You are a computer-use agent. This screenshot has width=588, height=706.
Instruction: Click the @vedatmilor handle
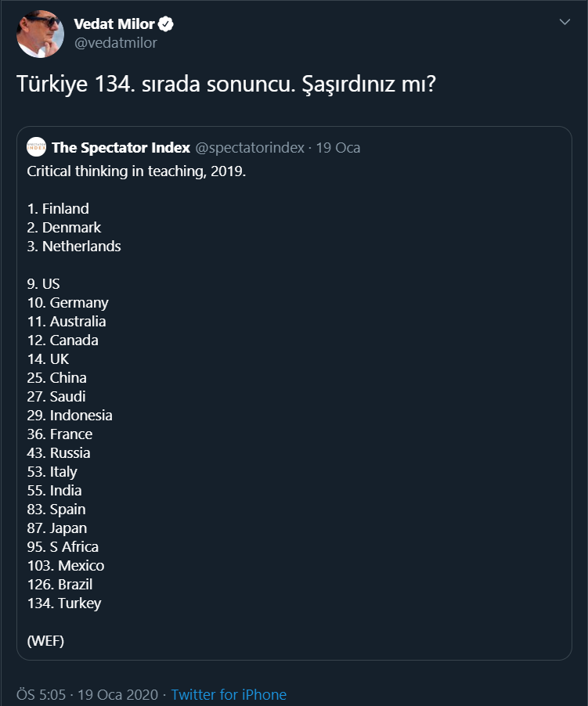[115, 43]
